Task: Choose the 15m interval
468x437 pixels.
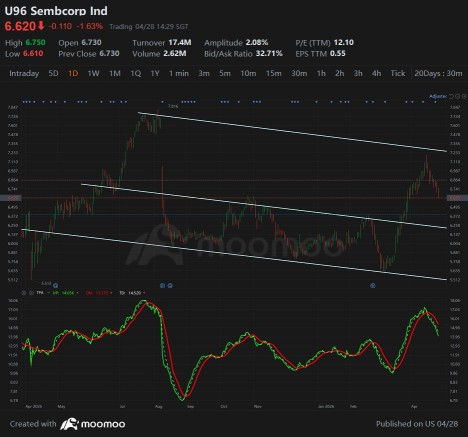Action: point(273,73)
